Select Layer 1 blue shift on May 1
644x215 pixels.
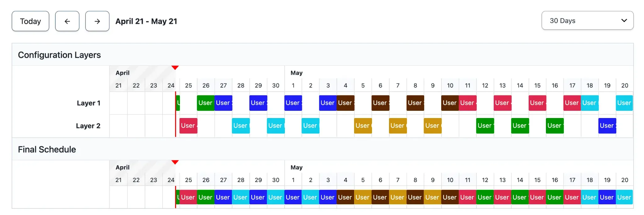[x=293, y=103]
